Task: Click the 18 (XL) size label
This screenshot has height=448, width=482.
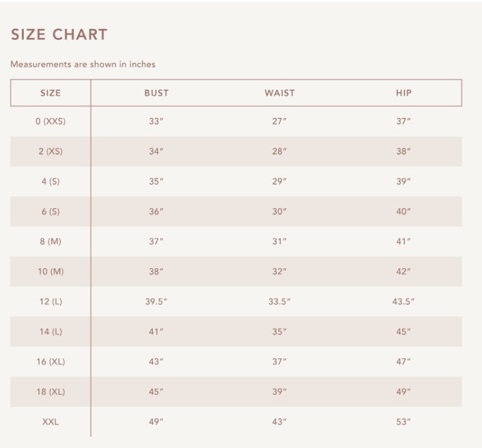Action: point(50,391)
